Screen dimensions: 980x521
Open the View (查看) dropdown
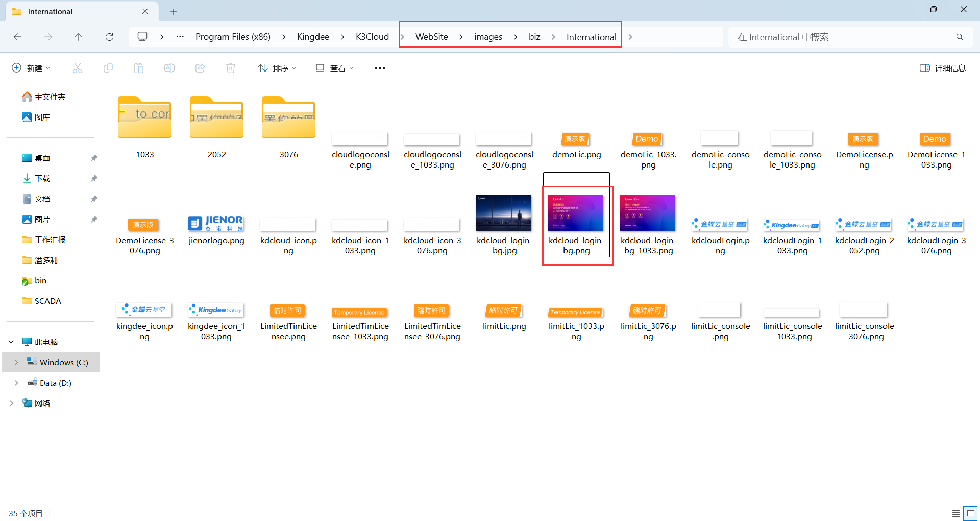click(334, 68)
